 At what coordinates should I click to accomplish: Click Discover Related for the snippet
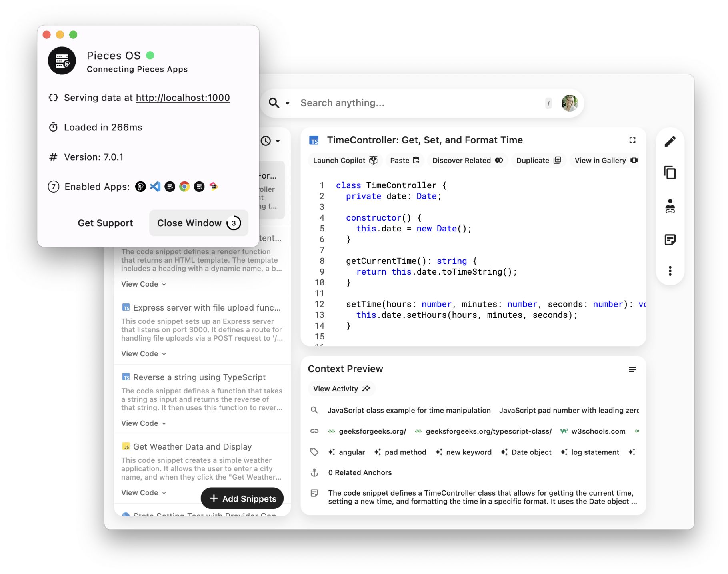(467, 161)
